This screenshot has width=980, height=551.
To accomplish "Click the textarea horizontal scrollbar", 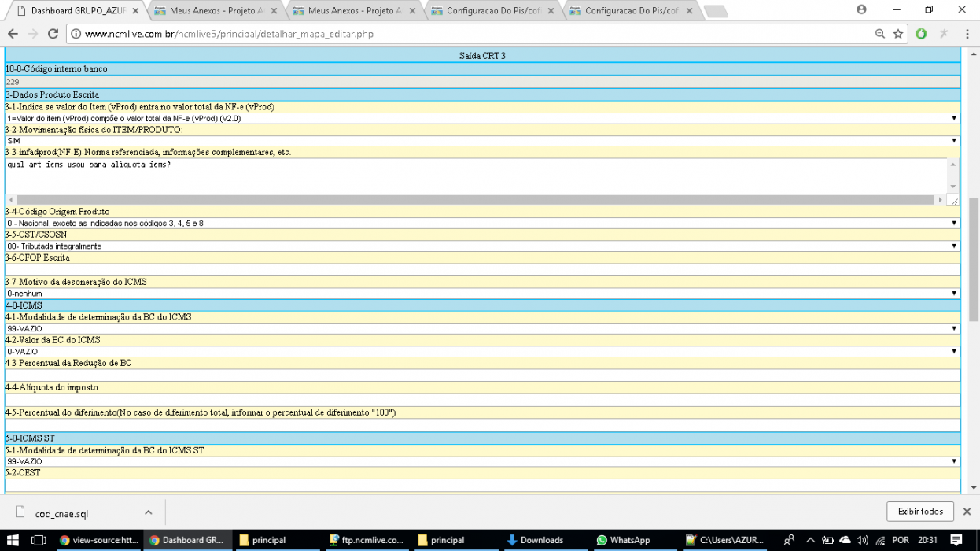I will coord(475,200).
